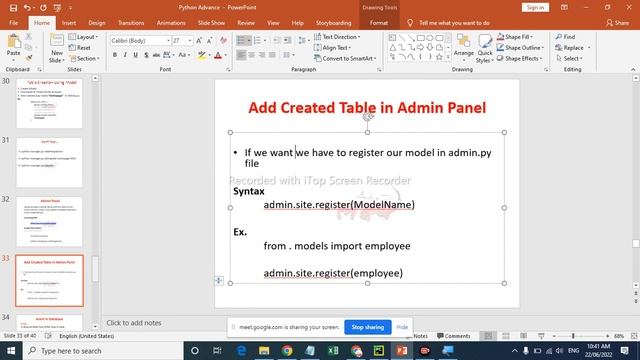Open the Calibri (Body) font name dropdown

point(168,40)
